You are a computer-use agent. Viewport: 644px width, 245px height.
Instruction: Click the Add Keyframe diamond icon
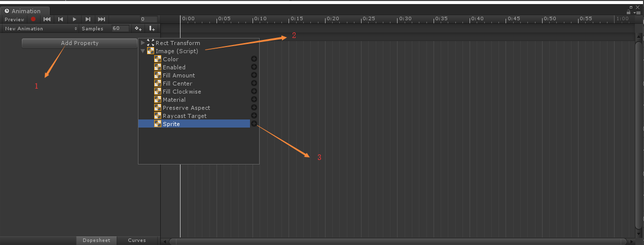pyautogui.click(x=138, y=28)
